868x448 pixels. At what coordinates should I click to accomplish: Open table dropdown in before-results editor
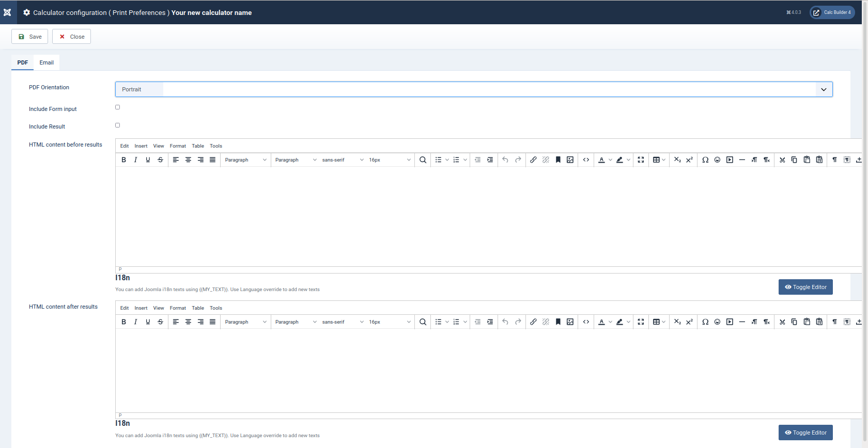pos(659,160)
